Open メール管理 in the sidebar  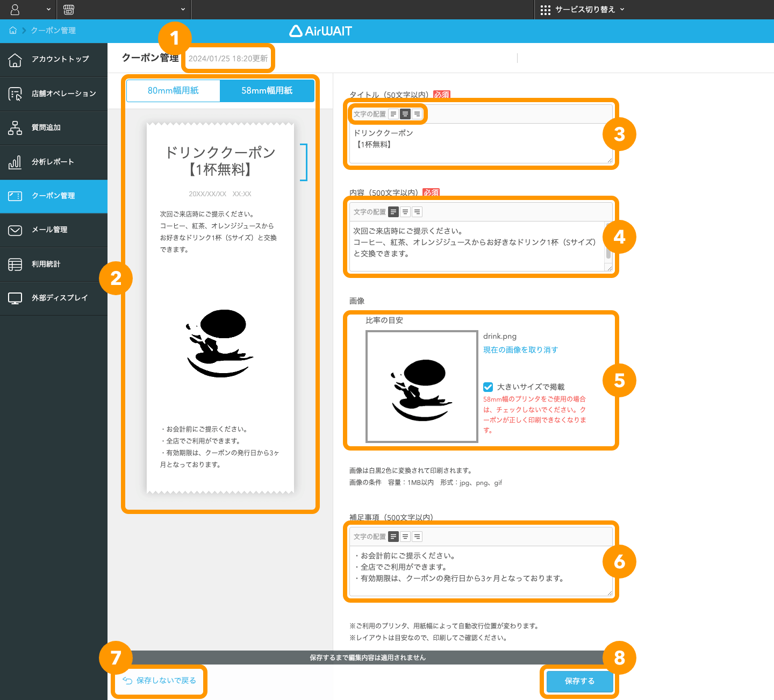54,230
